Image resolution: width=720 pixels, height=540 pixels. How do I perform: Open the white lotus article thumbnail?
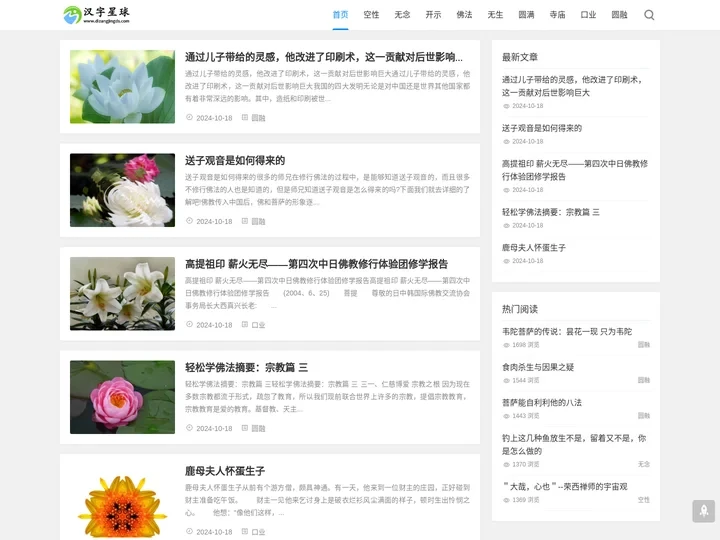pyautogui.click(x=122, y=86)
